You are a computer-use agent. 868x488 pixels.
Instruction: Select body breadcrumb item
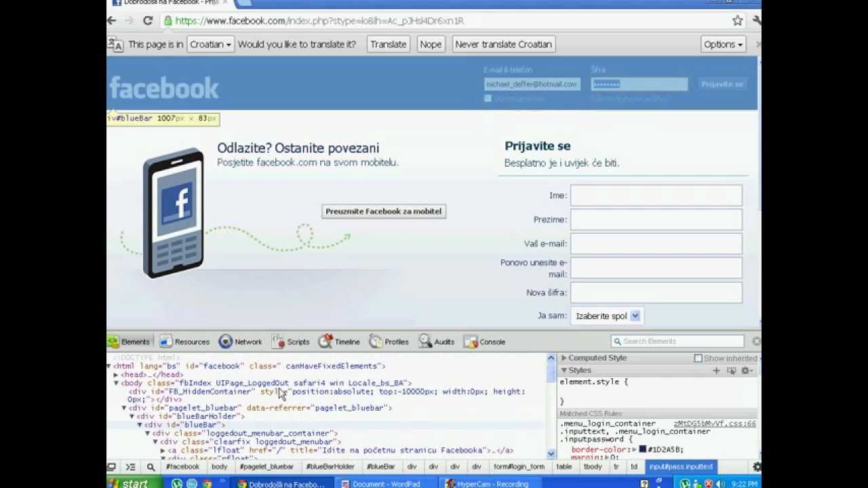point(219,467)
